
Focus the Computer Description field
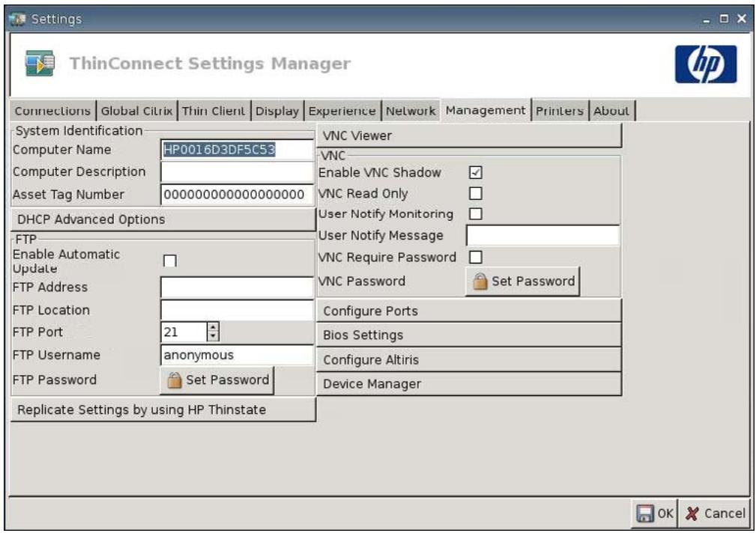[x=237, y=172]
